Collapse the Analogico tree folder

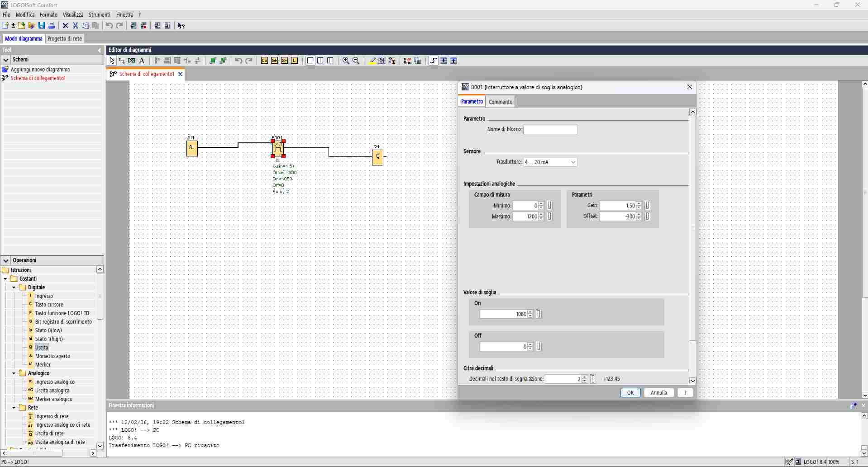(x=14, y=373)
